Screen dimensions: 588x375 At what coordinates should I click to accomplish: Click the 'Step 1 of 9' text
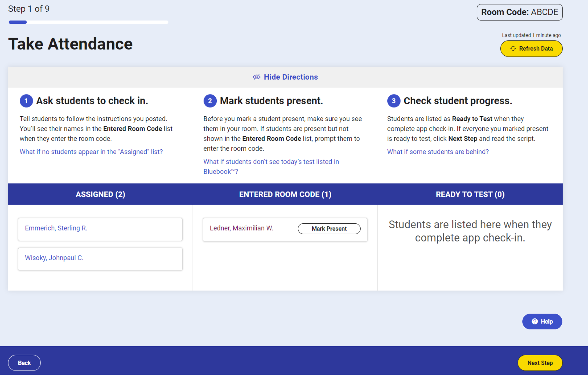coord(29,9)
